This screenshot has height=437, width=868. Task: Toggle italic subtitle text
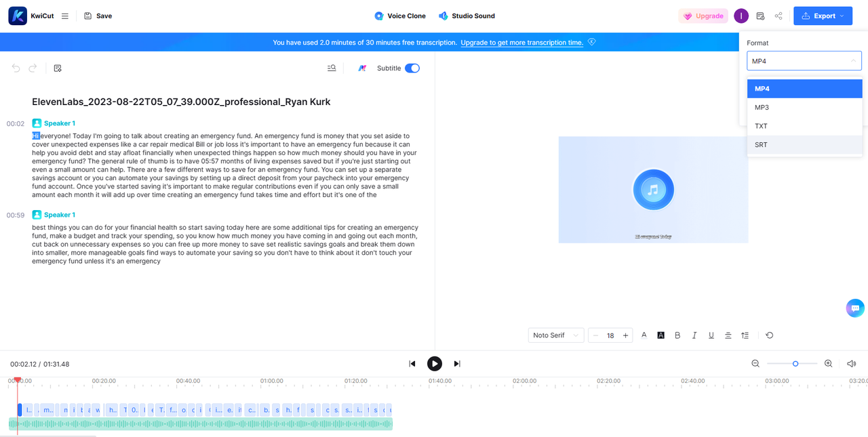pyautogui.click(x=694, y=335)
